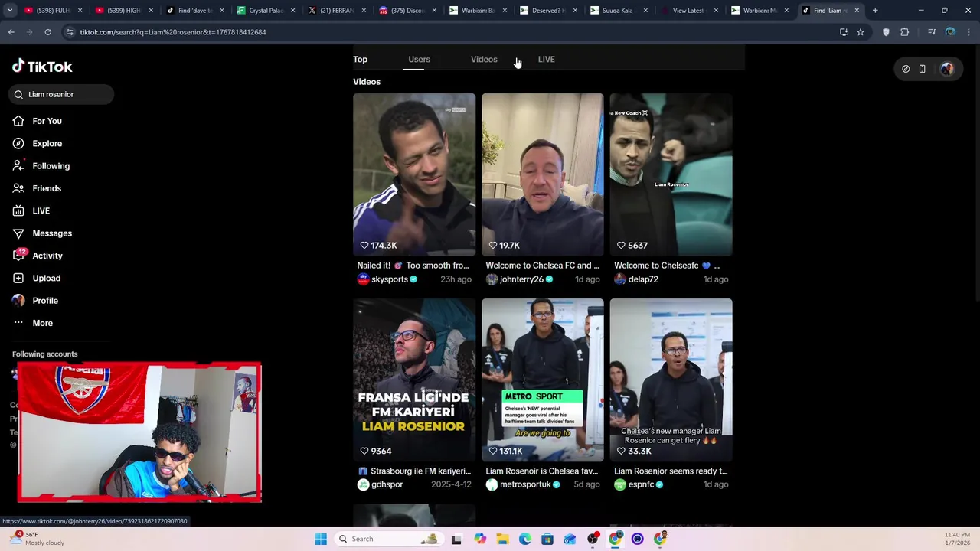Screen dimensions: 980x551
Task: Click the browser back arrow
Action: (x=11, y=32)
